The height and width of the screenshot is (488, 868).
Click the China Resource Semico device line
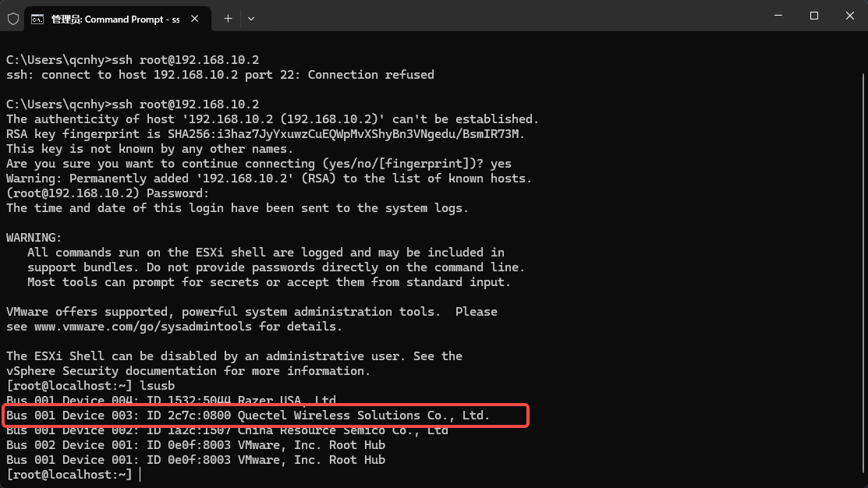pyautogui.click(x=227, y=430)
